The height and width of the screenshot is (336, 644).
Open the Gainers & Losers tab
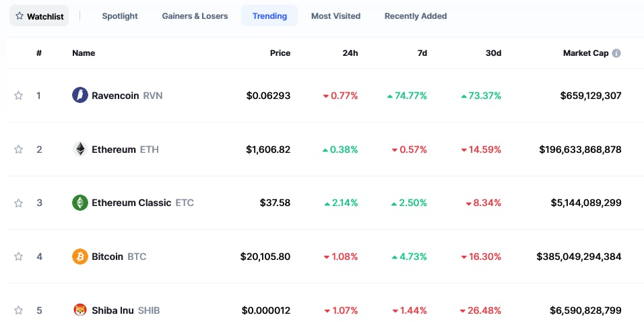195,15
